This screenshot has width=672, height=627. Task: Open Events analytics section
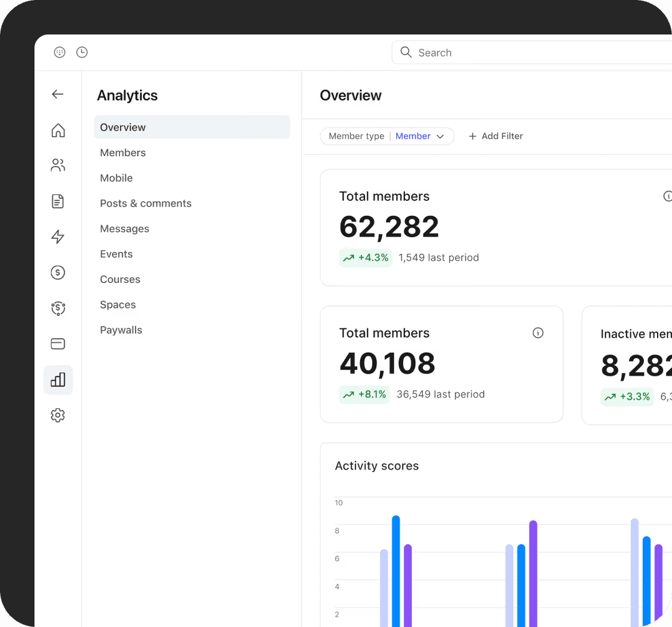116,254
